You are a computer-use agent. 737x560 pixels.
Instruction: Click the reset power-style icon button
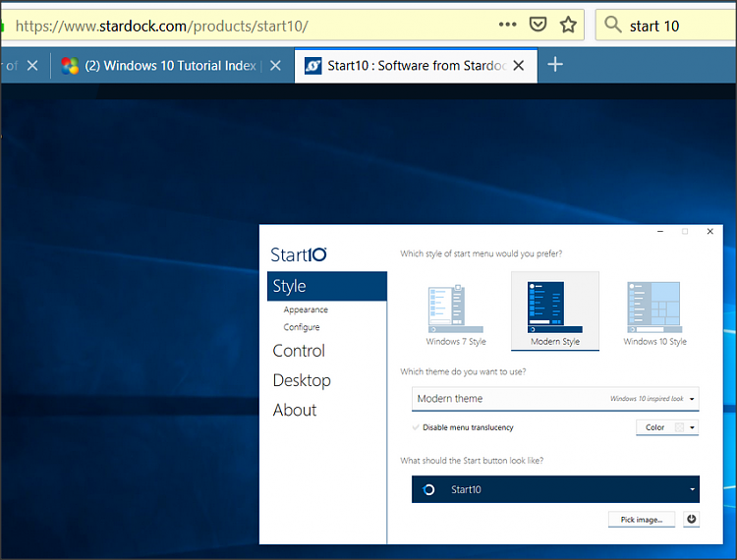pos(691,519)
